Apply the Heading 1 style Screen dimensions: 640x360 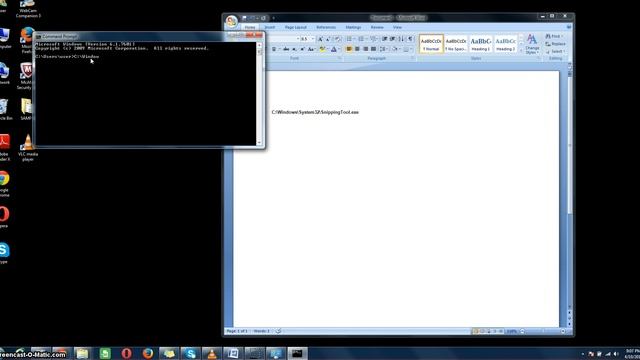pyautogui.click(x=480, y=44)
